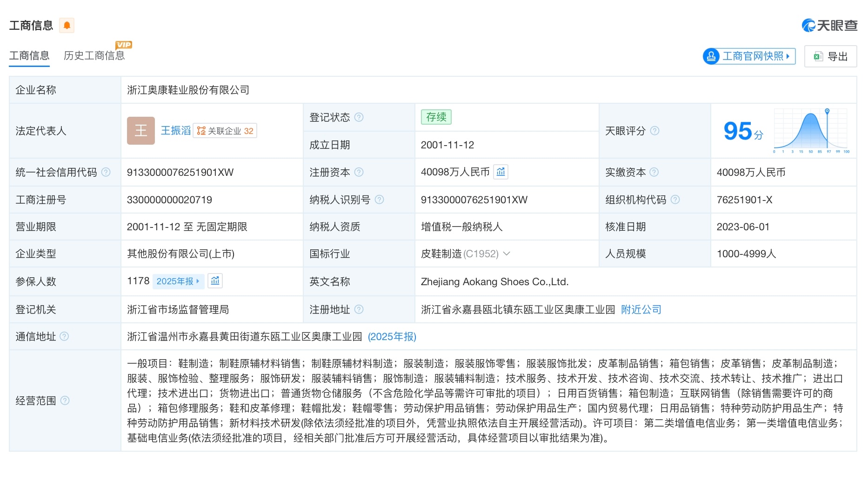868x481 pixels.
Task: Select English name Zhejiang Aokang Shoes Co.,Ltd.
Action: [x=494, y=281]
